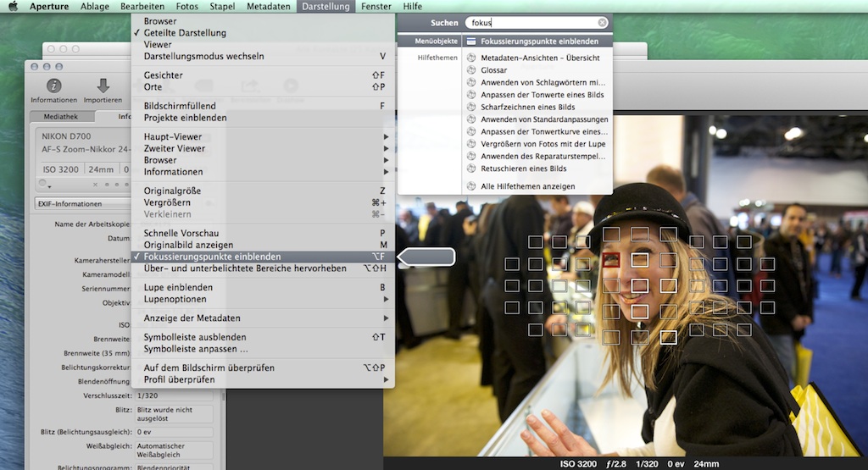Click the Menüobjekte result icon
Viewport: 868px width, 470px height.
coord(471,41)
